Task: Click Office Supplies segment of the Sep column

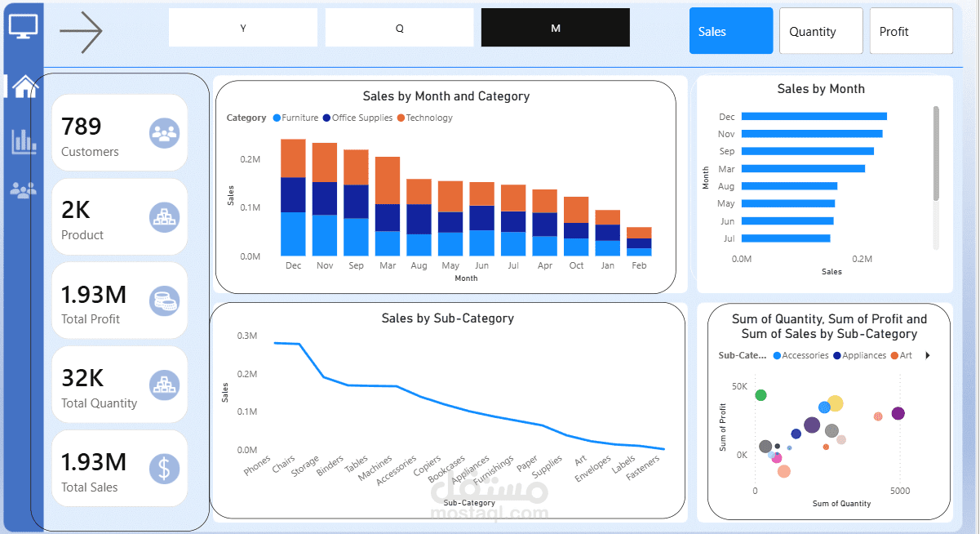Action: pos(356,201)
